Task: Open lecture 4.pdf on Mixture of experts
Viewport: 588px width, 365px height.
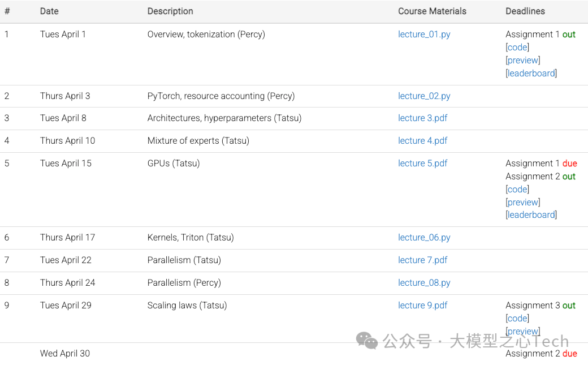Action: pyautogui.click(x=422, y=141)
